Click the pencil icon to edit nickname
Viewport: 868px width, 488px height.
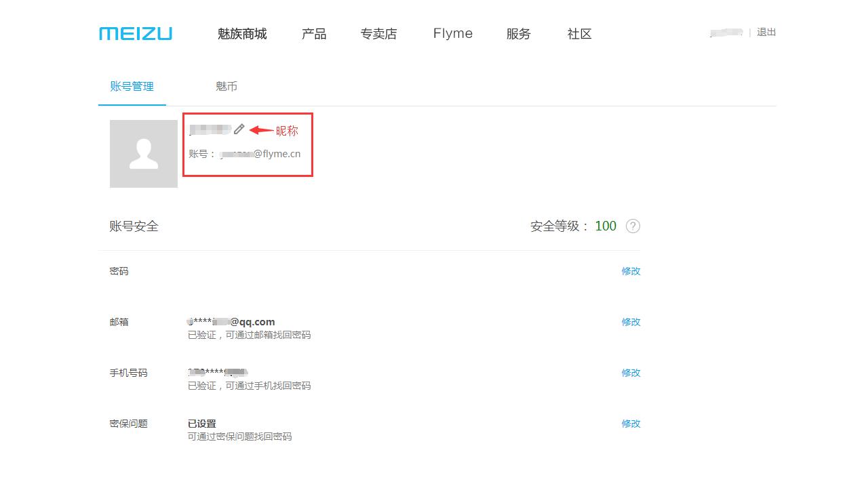click(239, 129)
